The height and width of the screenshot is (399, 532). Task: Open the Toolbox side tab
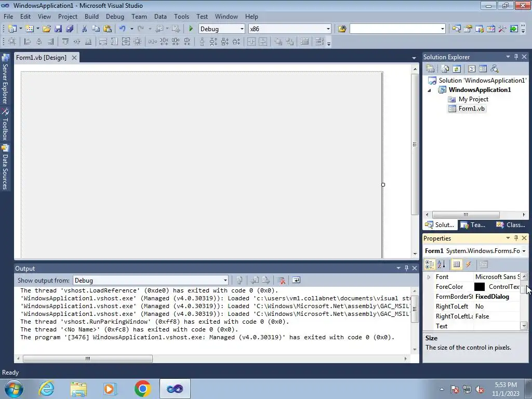(5, 125)
